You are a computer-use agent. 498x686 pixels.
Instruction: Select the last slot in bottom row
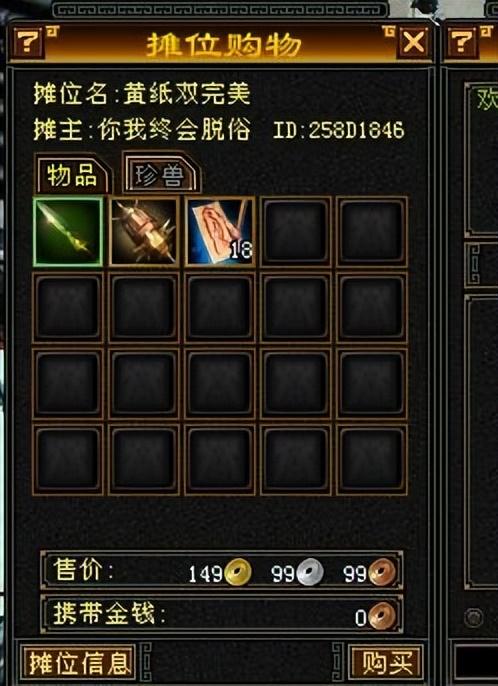click(372, 459)
